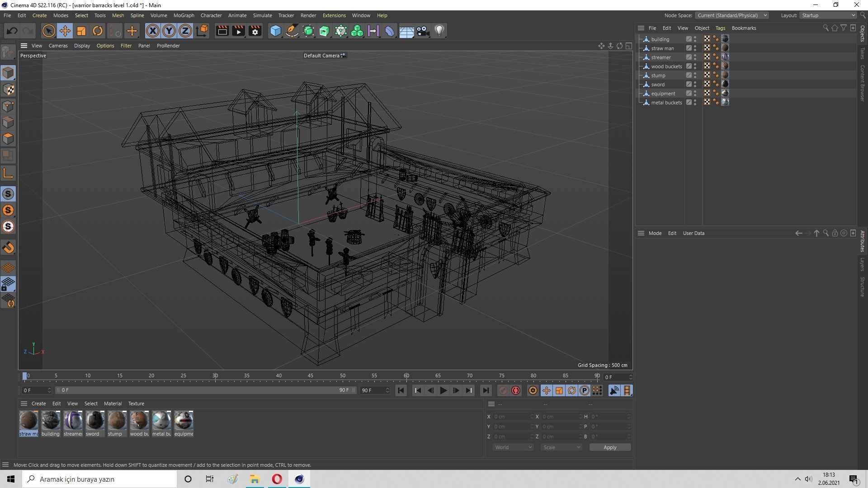Open viewport Cameras menu

[x=58, y=46]
